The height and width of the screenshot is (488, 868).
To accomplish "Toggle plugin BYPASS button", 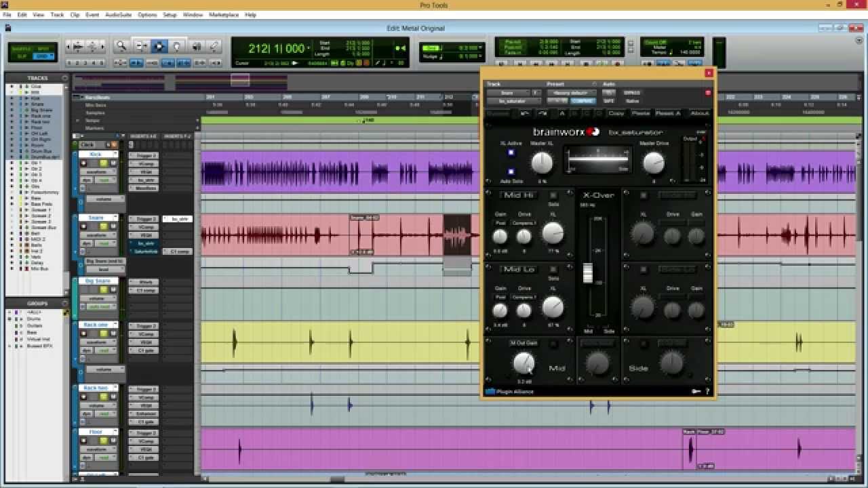I will pyautogui.click(x=631, y=93).
